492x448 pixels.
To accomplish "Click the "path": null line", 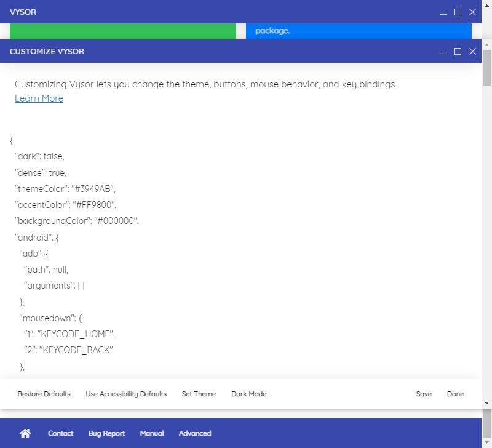I will [x=46, y=270].
